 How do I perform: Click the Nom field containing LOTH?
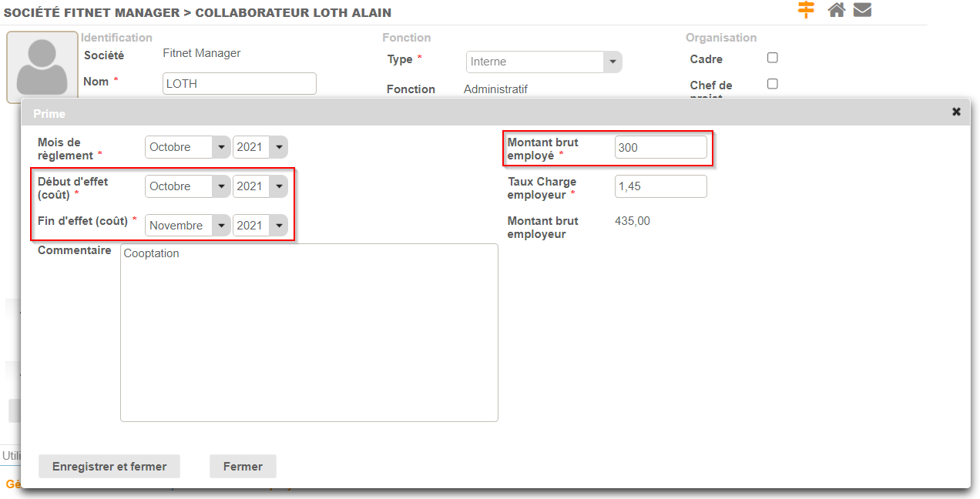(240, 83)
